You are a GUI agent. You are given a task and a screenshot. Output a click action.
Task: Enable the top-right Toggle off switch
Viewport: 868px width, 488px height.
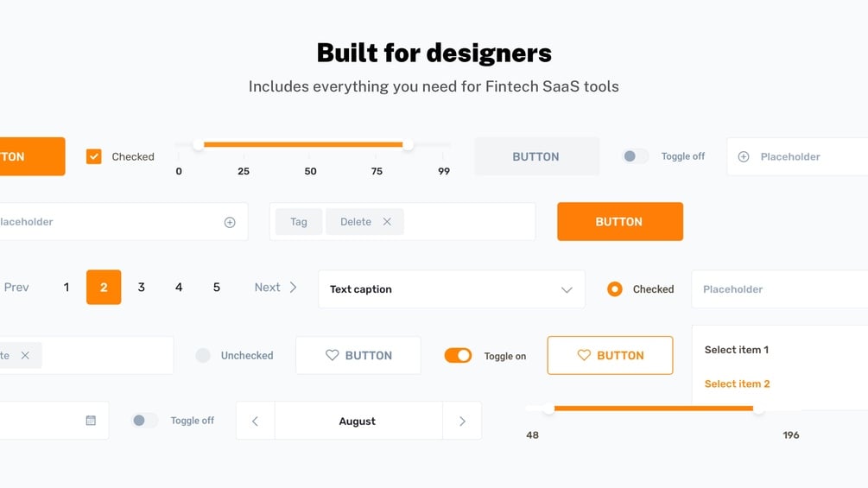(x=636, y=156)
